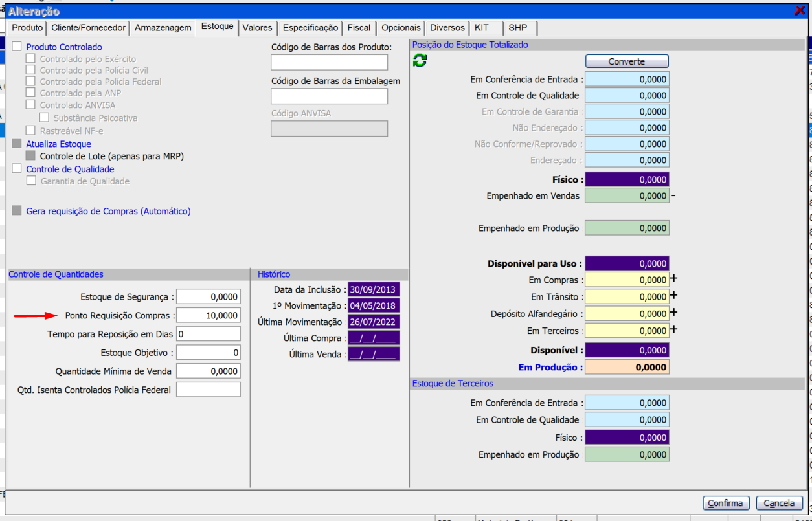Close the Alteração window with red X

[x=799, y=11]
